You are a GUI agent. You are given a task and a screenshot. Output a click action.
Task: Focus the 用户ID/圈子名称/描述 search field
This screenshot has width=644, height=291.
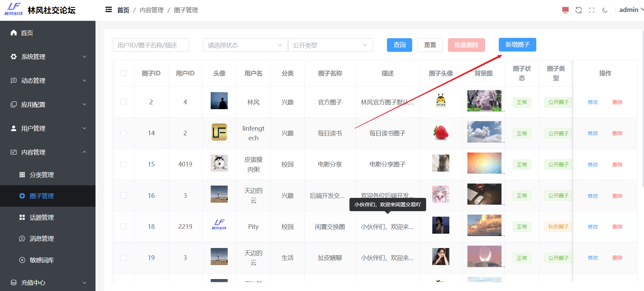pos(151,45)
